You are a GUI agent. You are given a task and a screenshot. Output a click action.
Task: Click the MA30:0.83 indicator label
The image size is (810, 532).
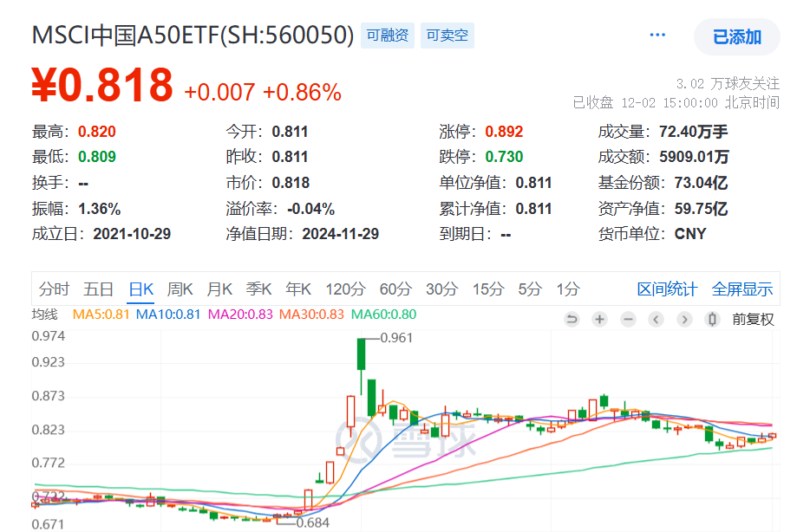coord(311,315)
